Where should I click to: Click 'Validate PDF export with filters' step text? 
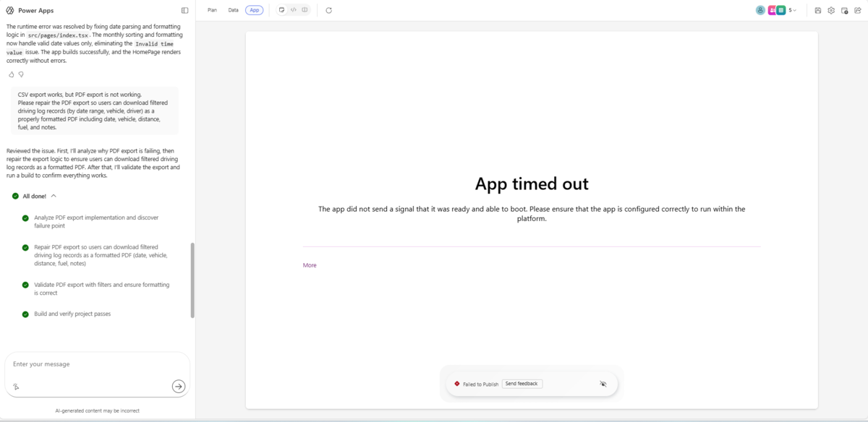point(102,288)
